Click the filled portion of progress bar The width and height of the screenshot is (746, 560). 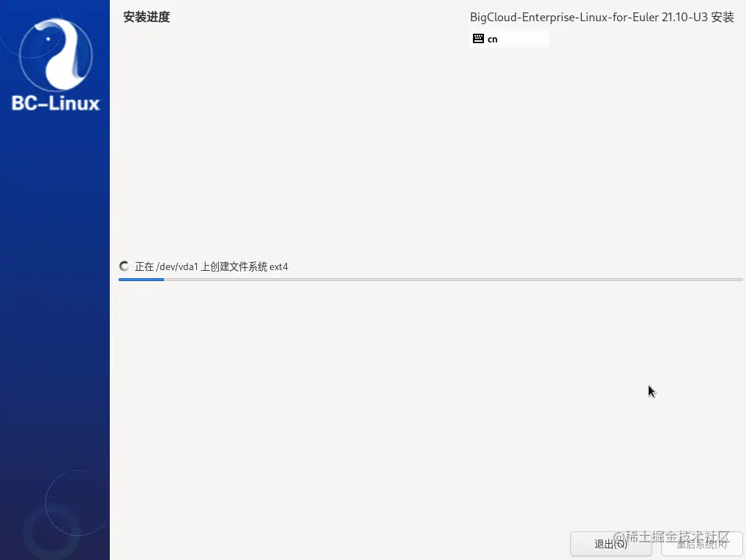(141, 279)
